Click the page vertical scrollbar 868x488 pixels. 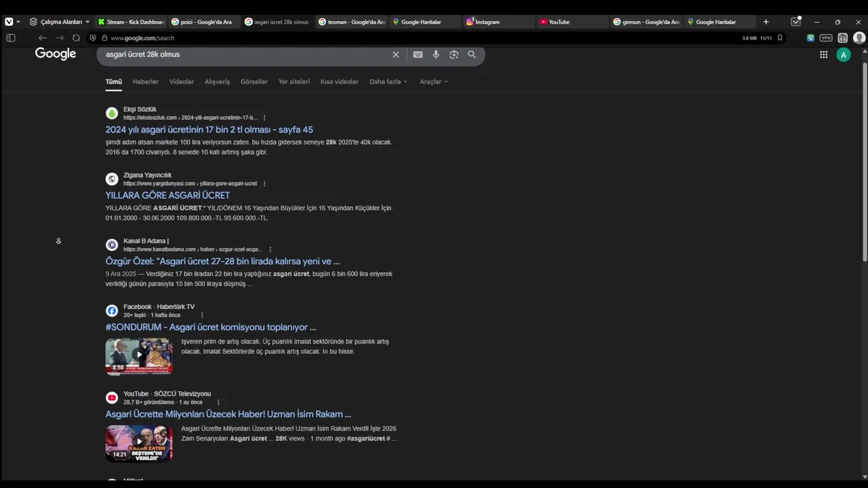(x=865, y=163)
